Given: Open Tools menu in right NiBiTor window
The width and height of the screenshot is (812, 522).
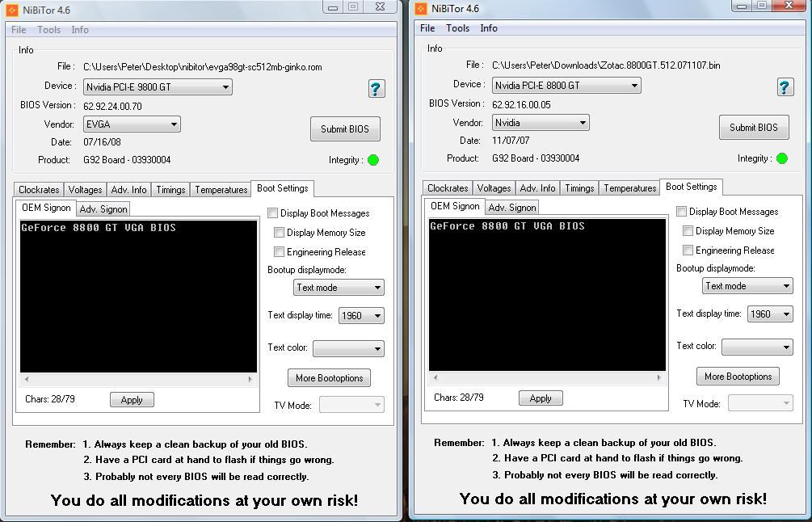Looking at the screenshot, I should tap(458, 28).
